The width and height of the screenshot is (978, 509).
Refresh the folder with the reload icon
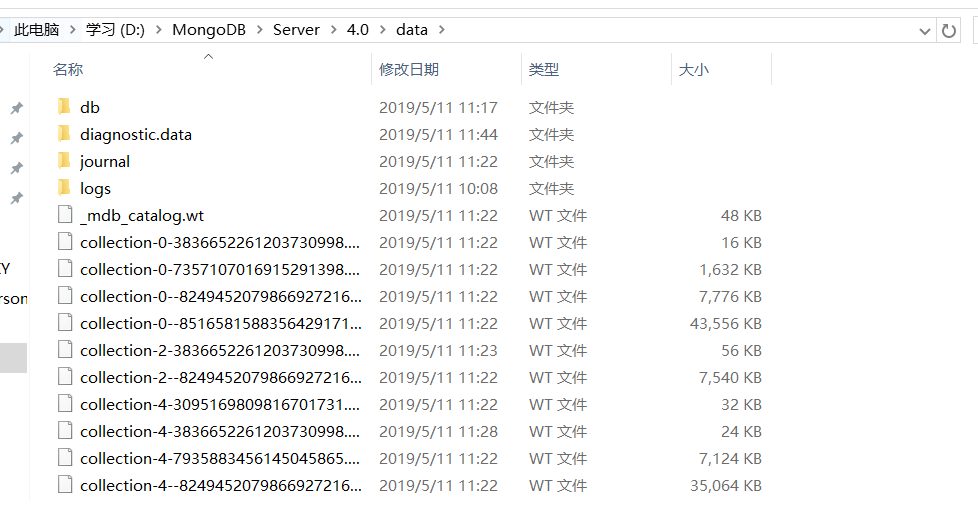[949, 31]
